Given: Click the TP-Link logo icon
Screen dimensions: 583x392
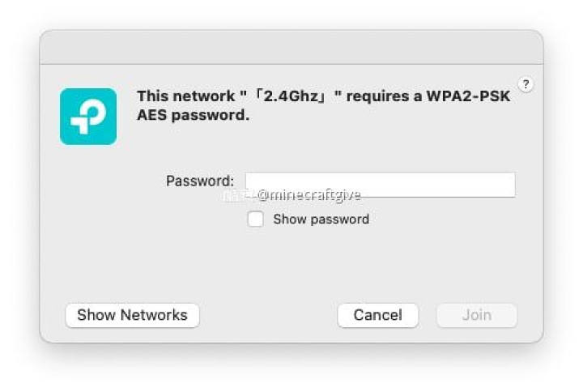Looking at the screenshot, I should [x=88, y=117].
